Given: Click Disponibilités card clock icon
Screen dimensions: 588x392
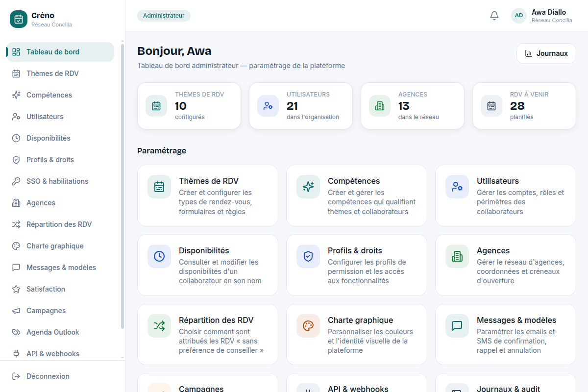Looking at the screenshot, I should 159,256.
